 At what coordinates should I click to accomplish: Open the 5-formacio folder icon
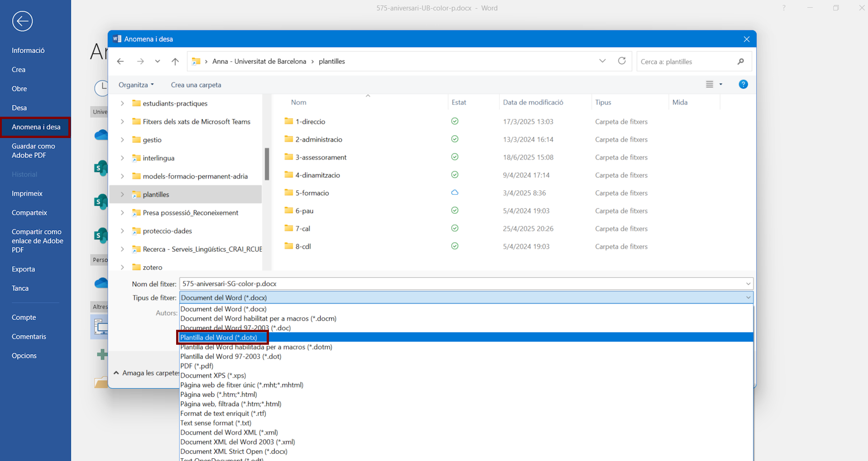pos(288,193)
